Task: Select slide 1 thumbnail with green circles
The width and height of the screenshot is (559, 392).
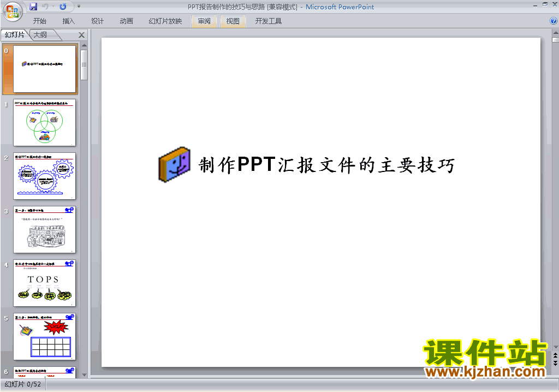Action: point(45,122)
